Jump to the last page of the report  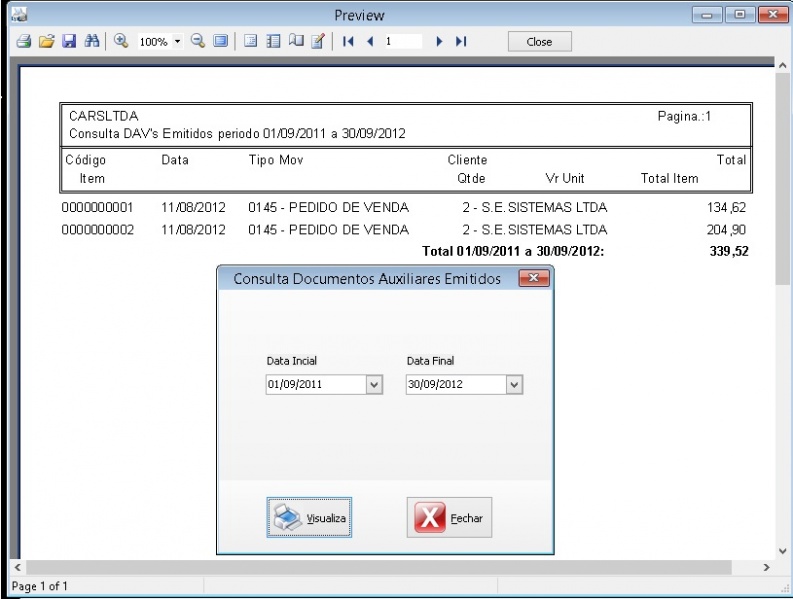461,42
